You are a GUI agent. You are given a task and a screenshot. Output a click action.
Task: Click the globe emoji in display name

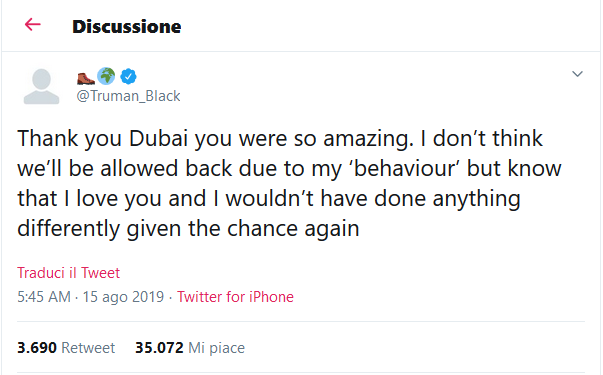(x=106, y=76)
